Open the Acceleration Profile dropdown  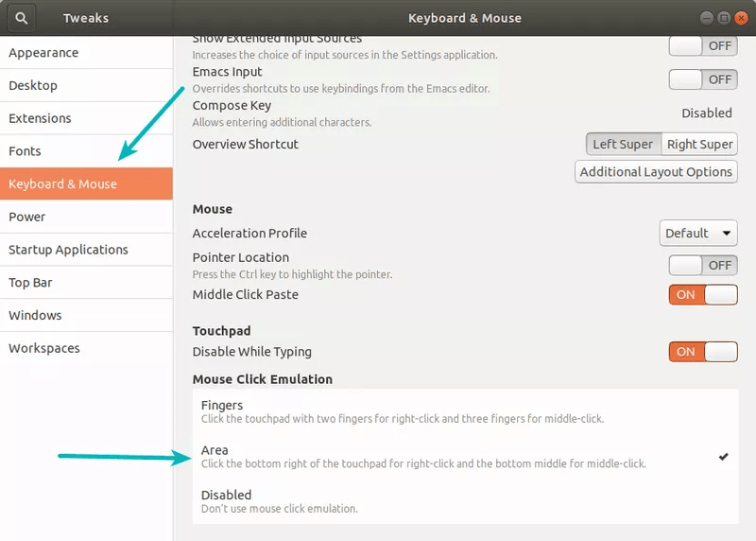697,233
